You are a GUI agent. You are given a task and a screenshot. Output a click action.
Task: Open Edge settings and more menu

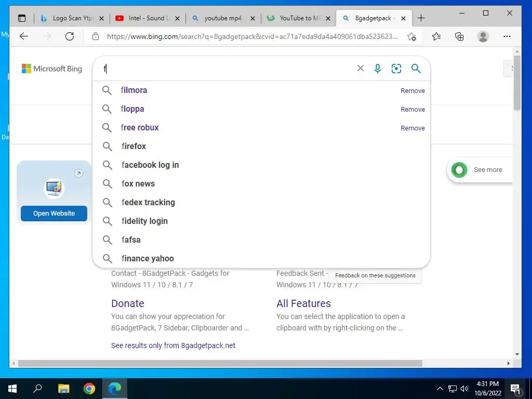point(507,36)
